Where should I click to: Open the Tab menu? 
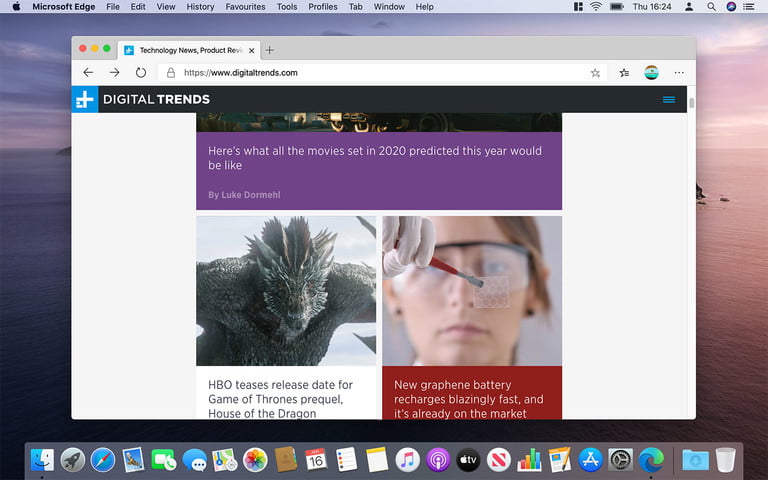pyautogui.click(x=356, y=6)
